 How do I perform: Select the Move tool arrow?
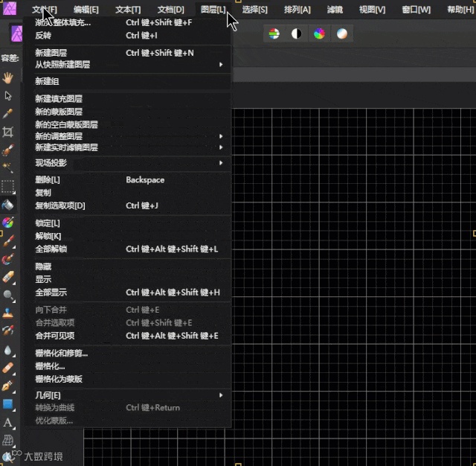point(7,96)
